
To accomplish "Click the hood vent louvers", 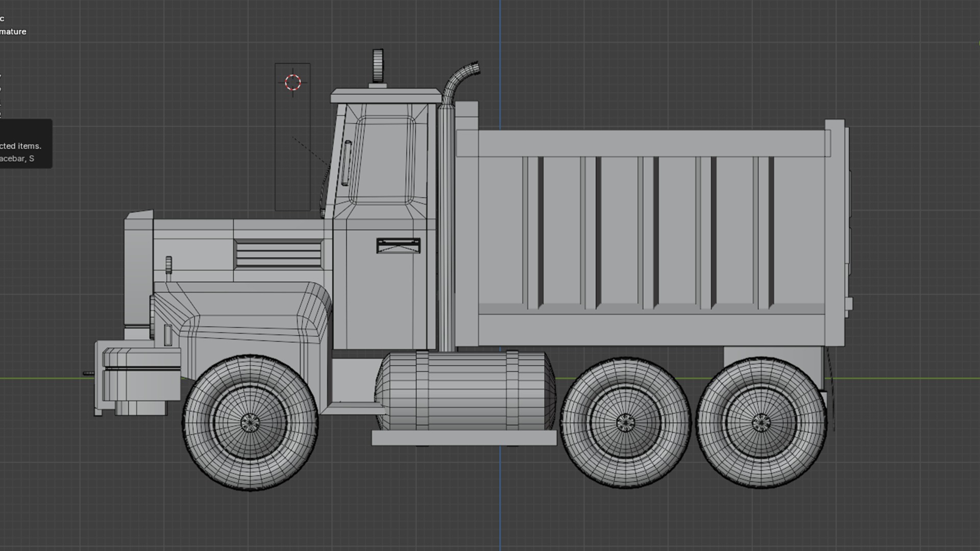I will pyautogui.click(x=278, y=255).
